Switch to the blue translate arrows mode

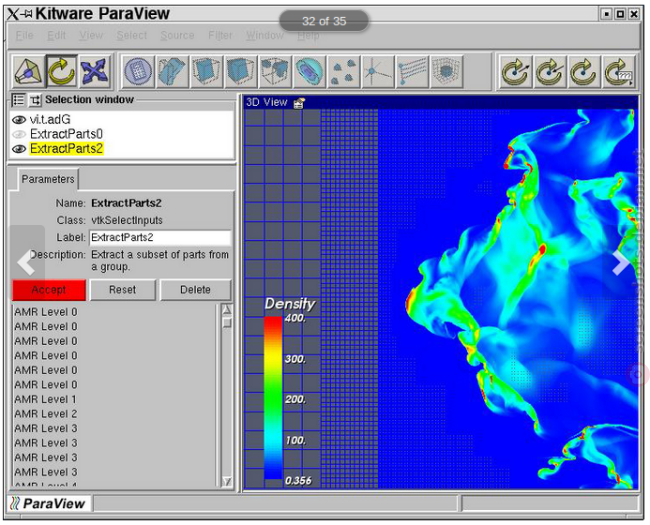[95, 71]
